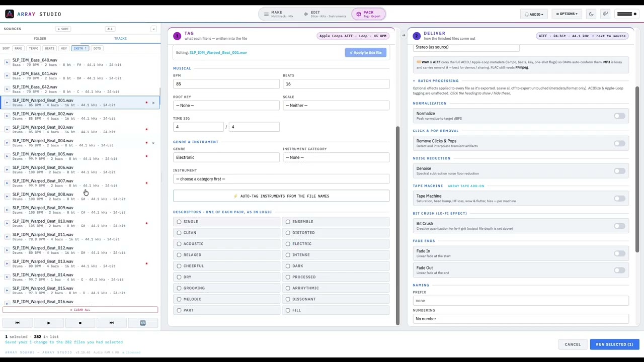The width and height of the screenshot is (644, 362).
Task: Preview SLP_IDM_Warped_Beat_010.wav with its play icon
Action: tap(7, 223)
